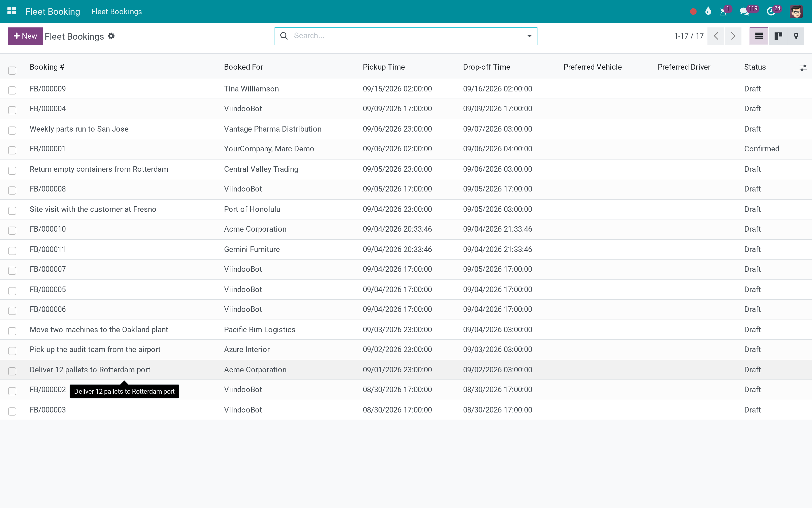Image resolution: width=812 pixels, height=508 pixels.
Task: Click the Fleet Booking app title
Action: pyautogui.click(x=53, y=11)
